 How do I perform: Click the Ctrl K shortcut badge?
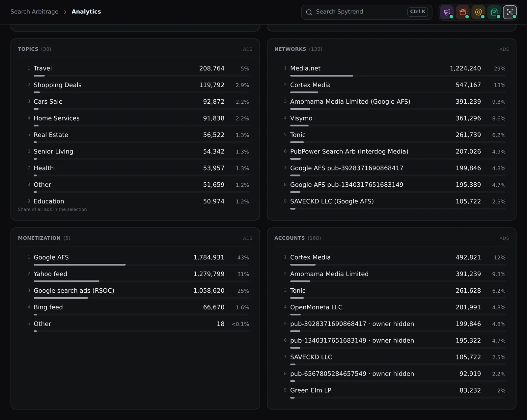pos(418,12)
